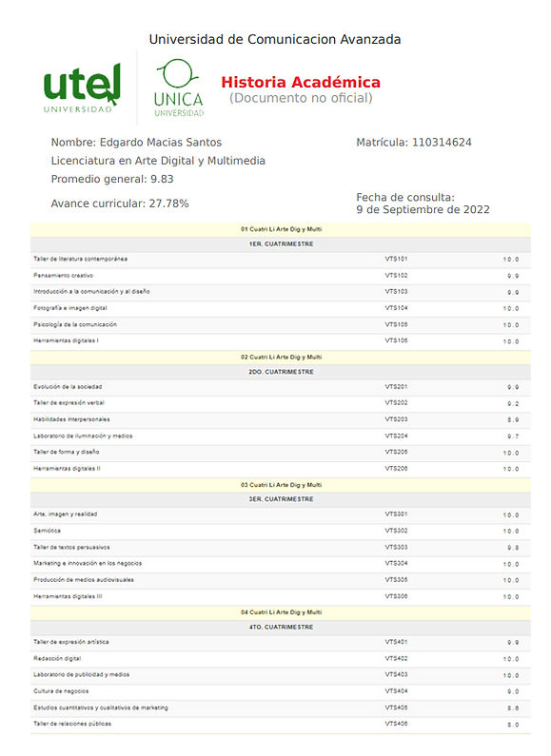Click 'Pensamiento creativo' course
Screen dimensions: 551x756
[x=63, y=276]
